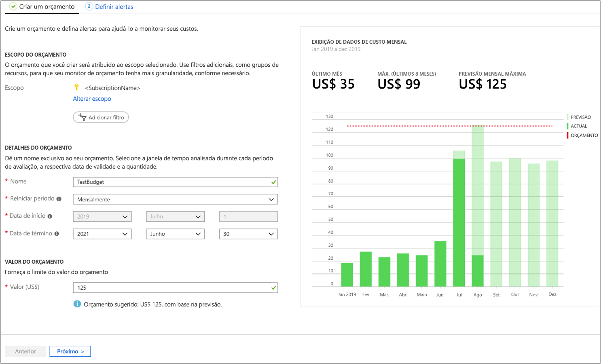Screen dimensions: 601x364
Task: Click the PREVISÃO legend color swatch
Action: tap(568, 117)
